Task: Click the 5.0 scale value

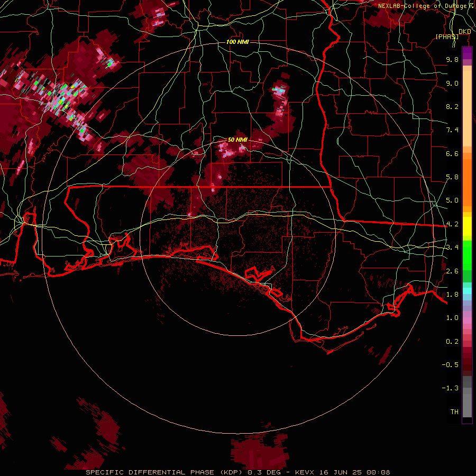Action: 452,200
